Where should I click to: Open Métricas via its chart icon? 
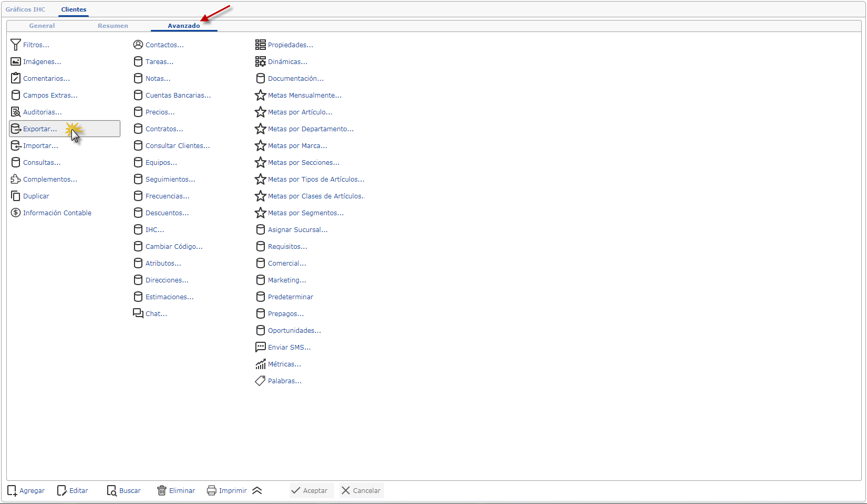261,364
